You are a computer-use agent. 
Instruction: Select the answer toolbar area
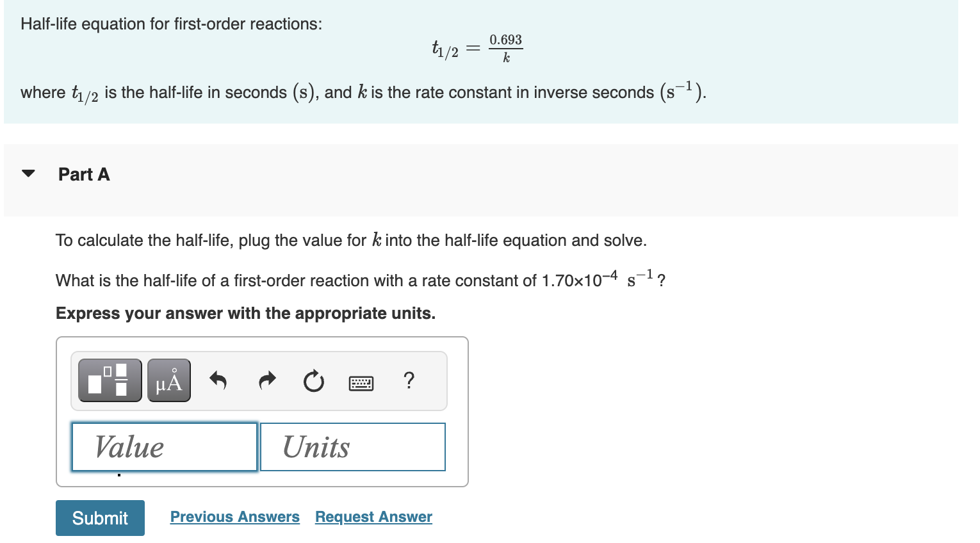point(258,380)
